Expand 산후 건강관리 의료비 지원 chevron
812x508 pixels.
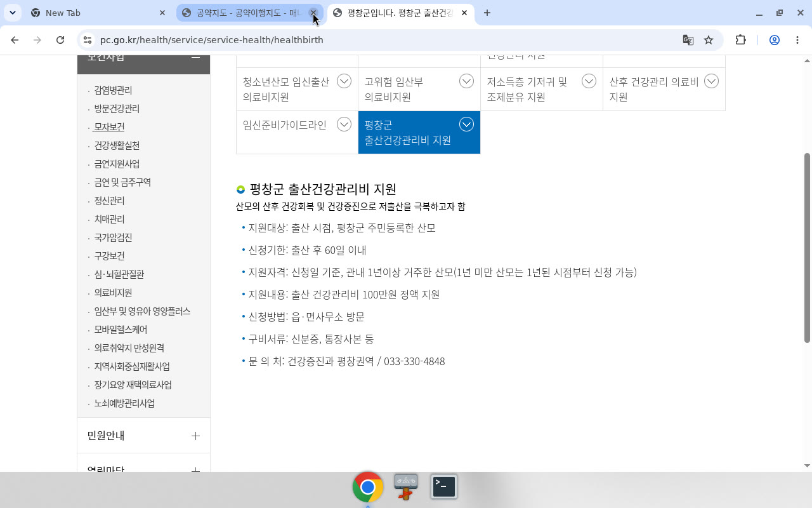click(x=711, y=81)
